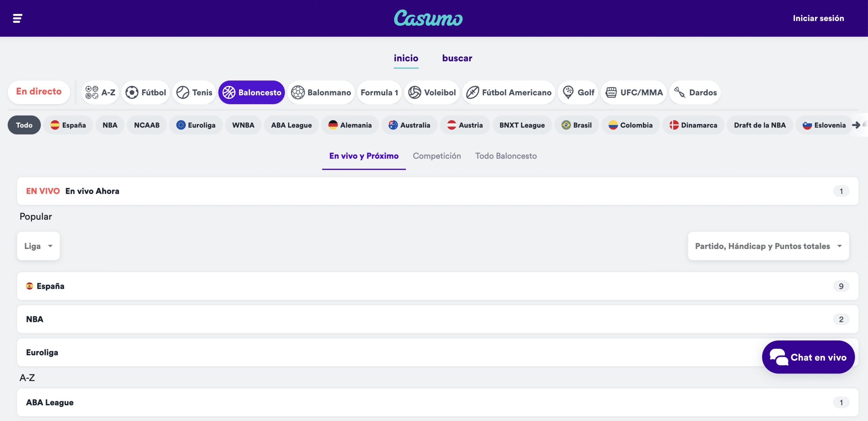Select Dardos dart chip
868x421 pixels.
(x=695, y=92)
